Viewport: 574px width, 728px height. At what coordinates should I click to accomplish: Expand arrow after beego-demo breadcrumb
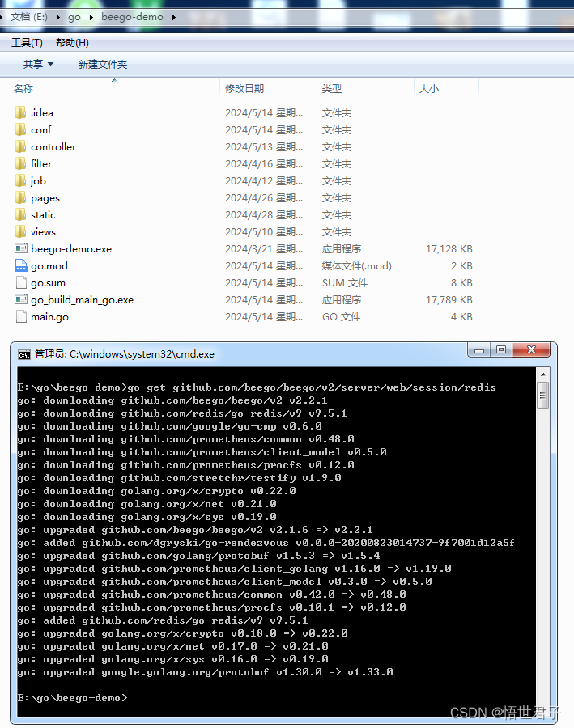(174, 17)
